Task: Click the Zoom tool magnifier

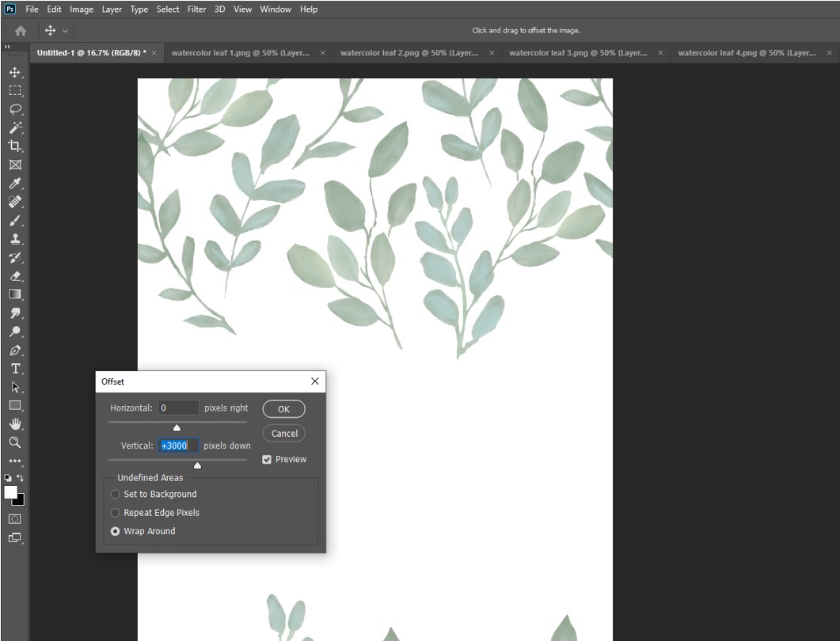Action: [15, 442]
